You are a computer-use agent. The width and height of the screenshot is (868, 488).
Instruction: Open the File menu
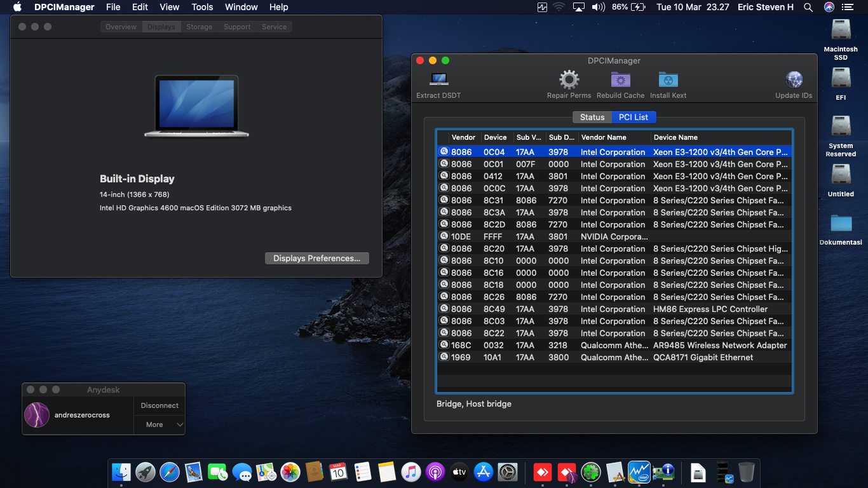[x=113, y=7]
